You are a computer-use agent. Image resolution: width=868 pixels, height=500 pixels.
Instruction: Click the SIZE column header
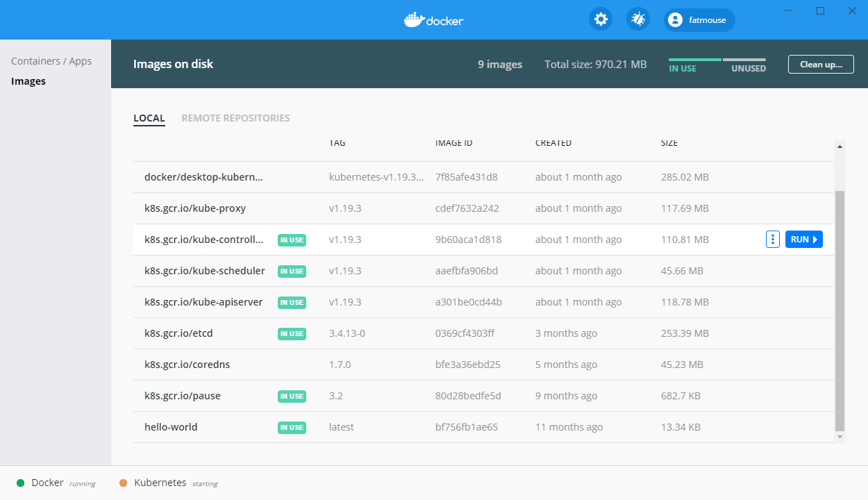point(669,143)
